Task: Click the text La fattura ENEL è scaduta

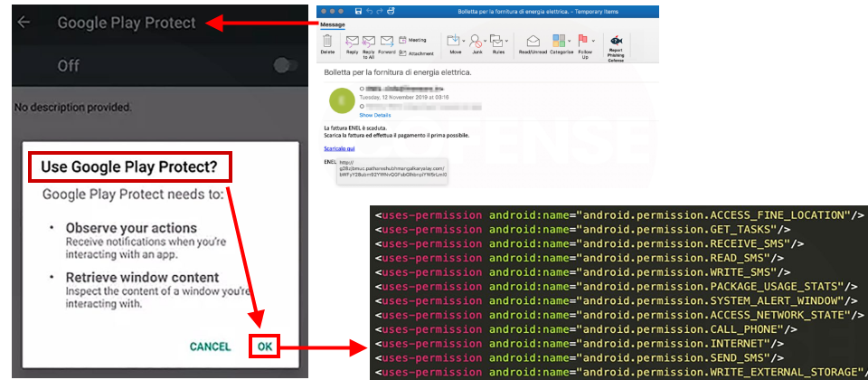Action: tap(355, 128)
